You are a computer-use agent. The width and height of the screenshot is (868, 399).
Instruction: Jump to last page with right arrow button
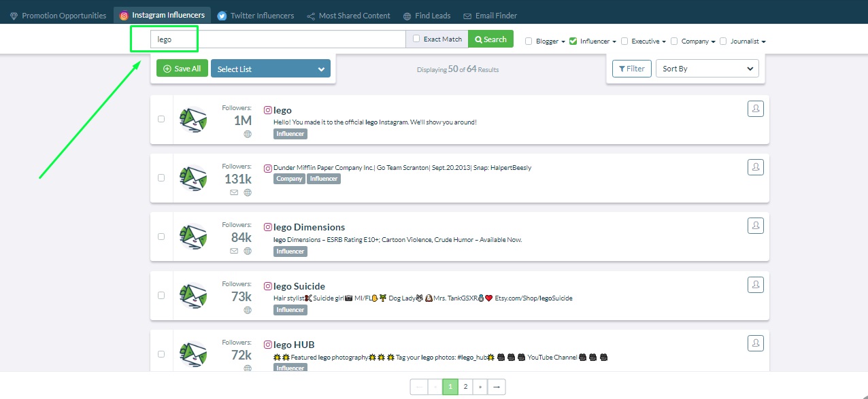(x=497, y=387)
